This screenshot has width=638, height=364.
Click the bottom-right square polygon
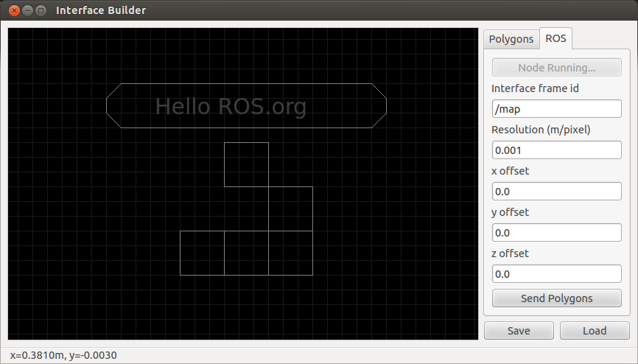tap(290, 253)
